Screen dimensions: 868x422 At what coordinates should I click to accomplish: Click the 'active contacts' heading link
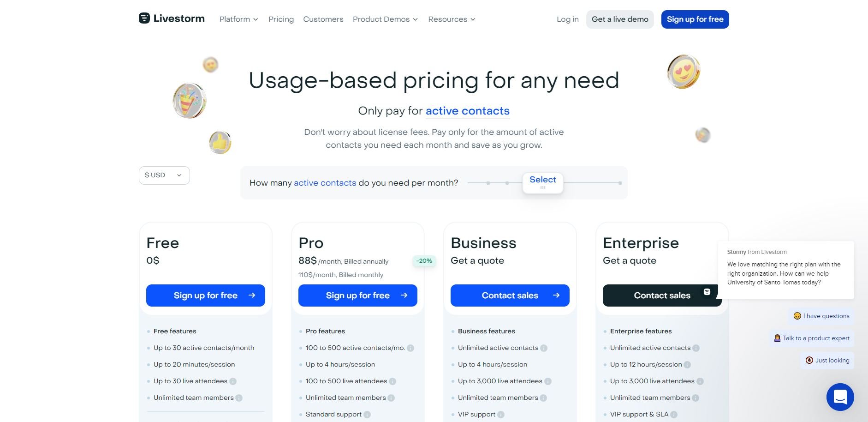467,111
